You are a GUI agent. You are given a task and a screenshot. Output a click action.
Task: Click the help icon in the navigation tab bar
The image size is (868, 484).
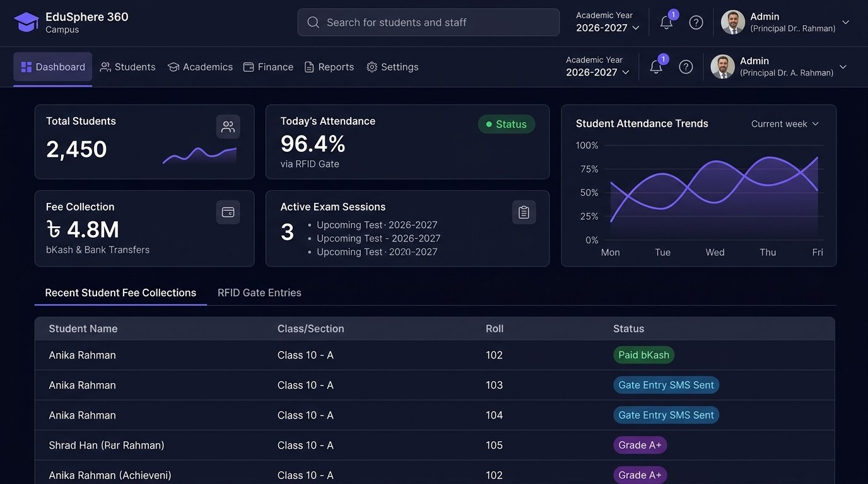pos(686,67)
